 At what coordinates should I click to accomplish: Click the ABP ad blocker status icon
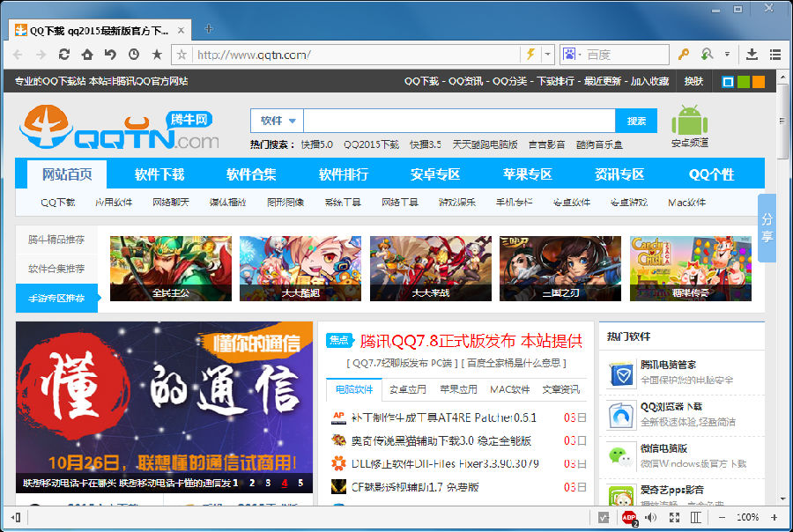(630, 518)
